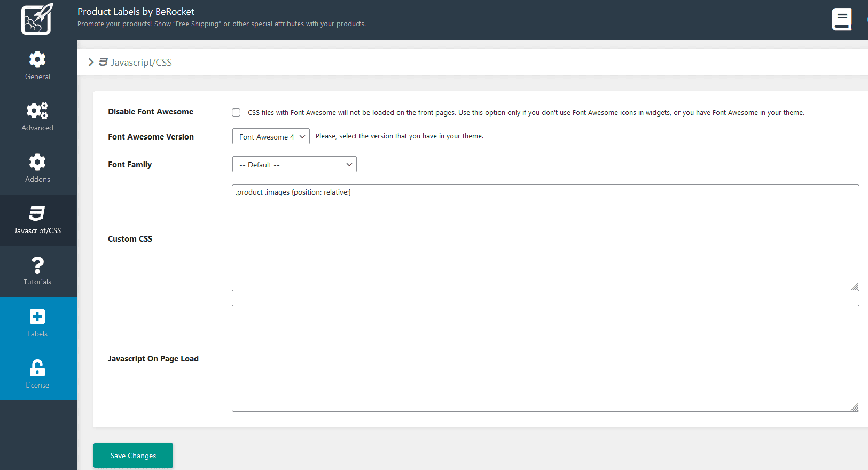Go to the Labels menu label
868x470 pixels.
(x=37, y=334)
